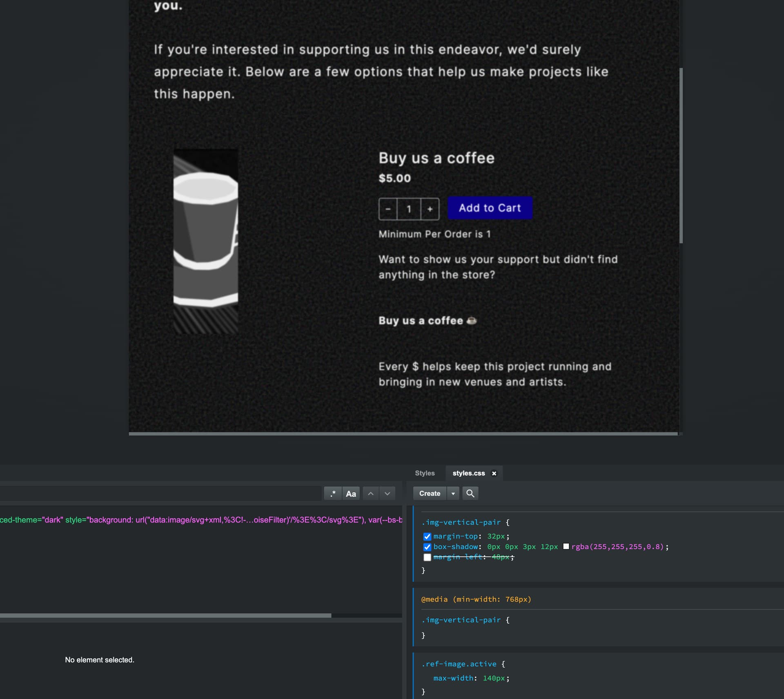784x699 pixels.
Task: Enable the margin-left property checkbox
Action: pyautogui.click(x=427, y=558)
